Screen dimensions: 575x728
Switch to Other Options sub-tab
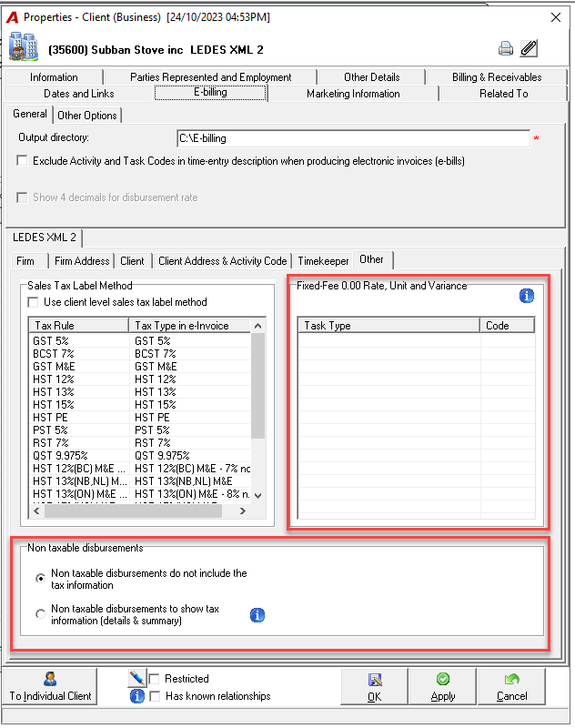pos(87,116)
